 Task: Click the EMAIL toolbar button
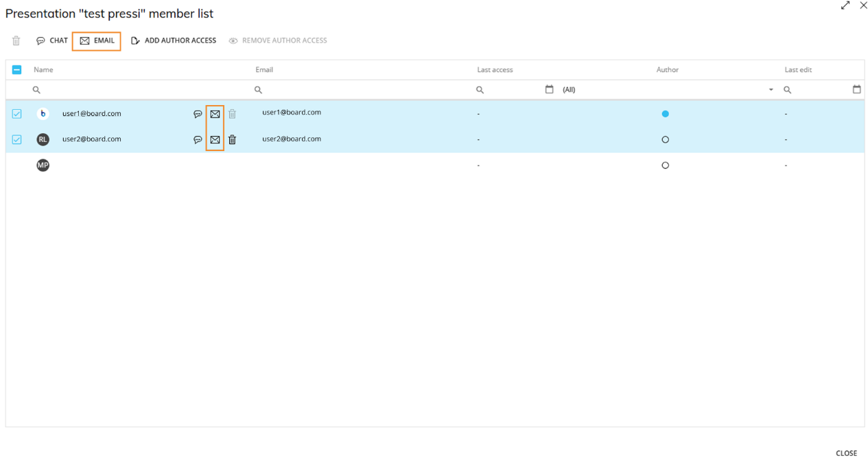97,41
